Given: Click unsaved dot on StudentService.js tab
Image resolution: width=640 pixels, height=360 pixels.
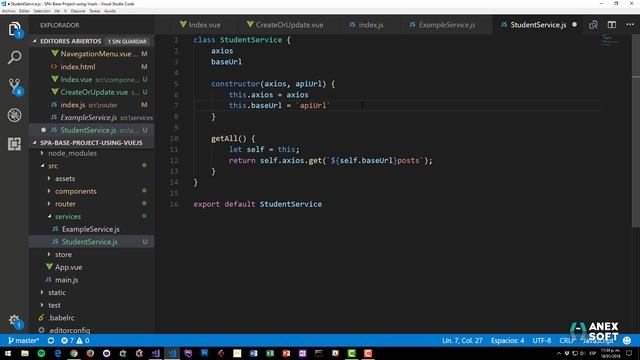Looking at the screenshot, I should coord(574,25).
